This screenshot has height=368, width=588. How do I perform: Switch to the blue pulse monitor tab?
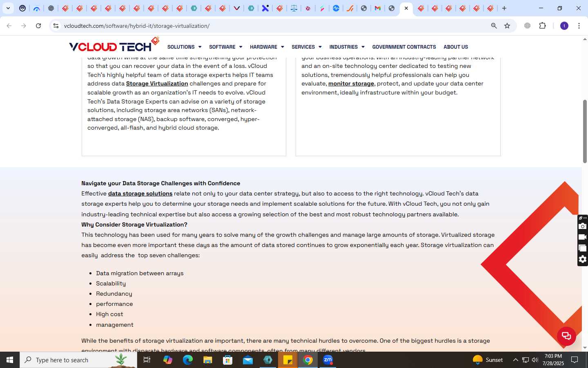336,8
